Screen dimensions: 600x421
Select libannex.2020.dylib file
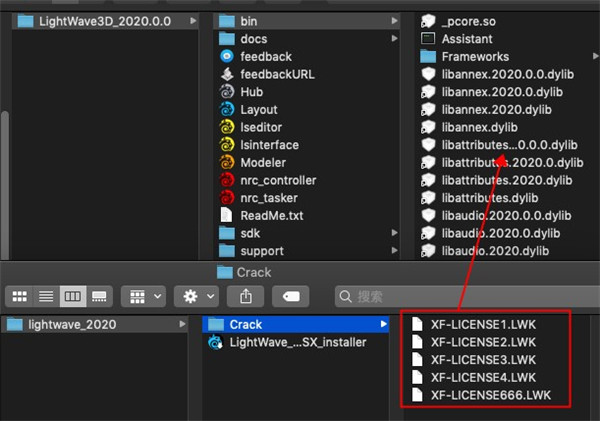(486, 109)
